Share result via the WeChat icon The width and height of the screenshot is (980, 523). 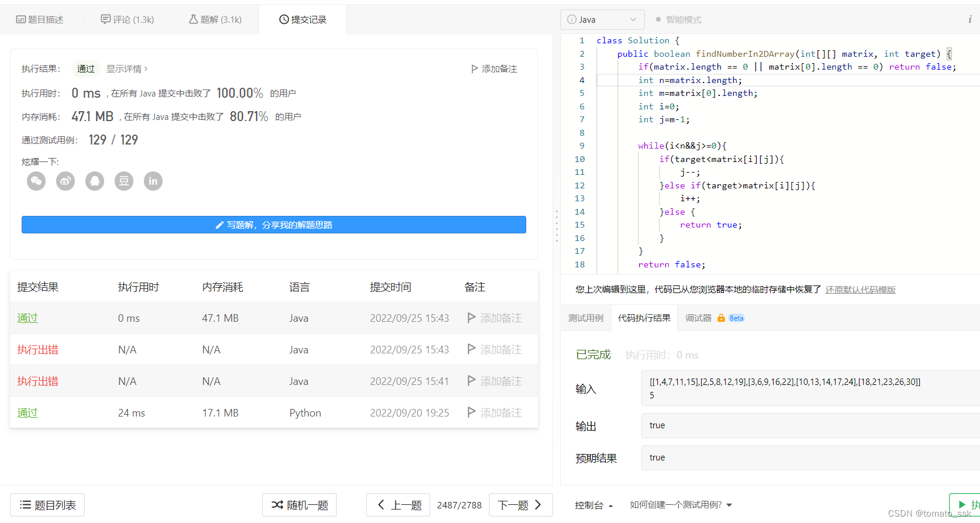(36, 181)
